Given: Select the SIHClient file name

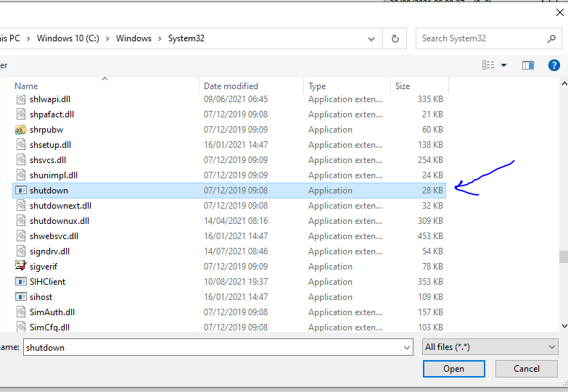Looking at the screenshot, I should 47,282.
